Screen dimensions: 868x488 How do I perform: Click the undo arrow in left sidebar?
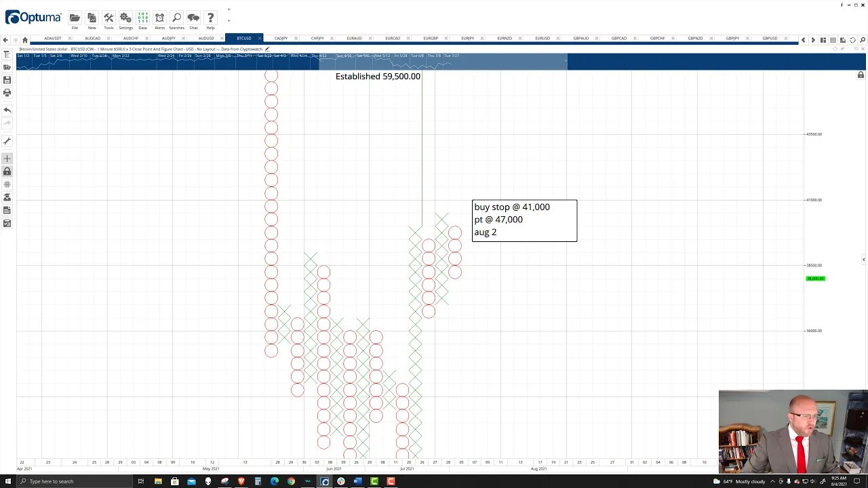(x=7, y=110)
